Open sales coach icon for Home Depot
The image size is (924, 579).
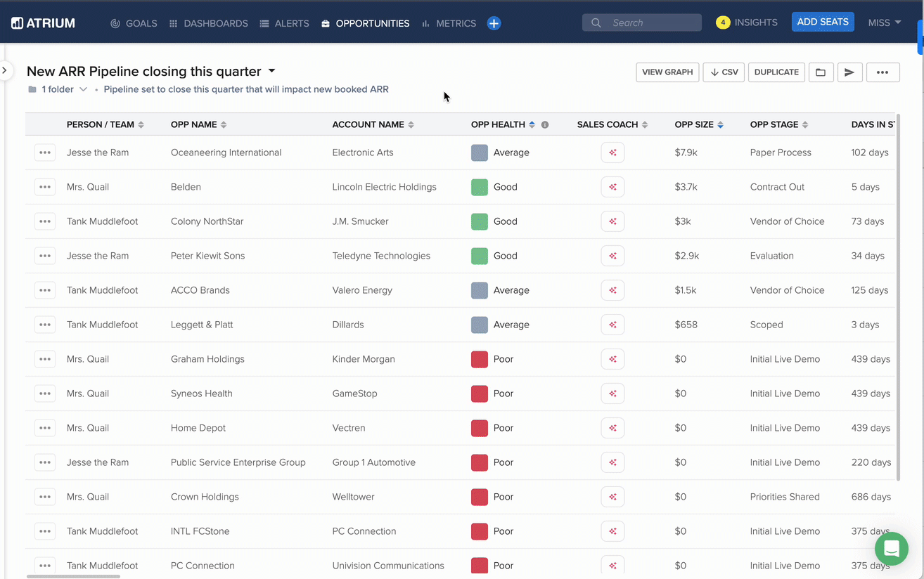pos(612,428)
